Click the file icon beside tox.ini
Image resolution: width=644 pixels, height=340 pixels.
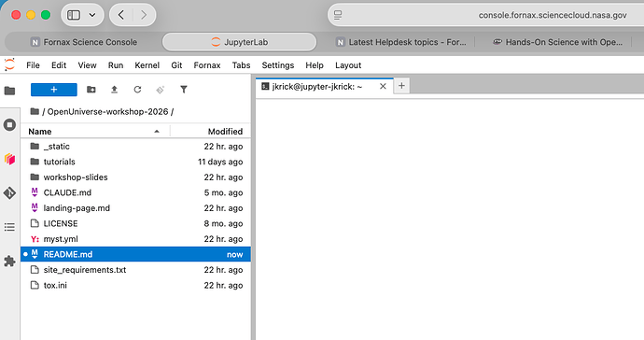click(x=35, y=285)
